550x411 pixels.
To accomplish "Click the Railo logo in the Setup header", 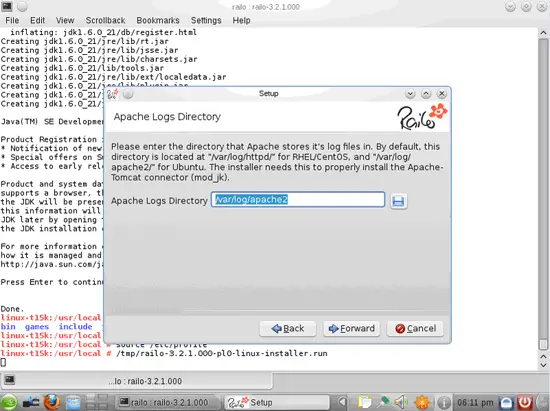I will tap(422, 116).
